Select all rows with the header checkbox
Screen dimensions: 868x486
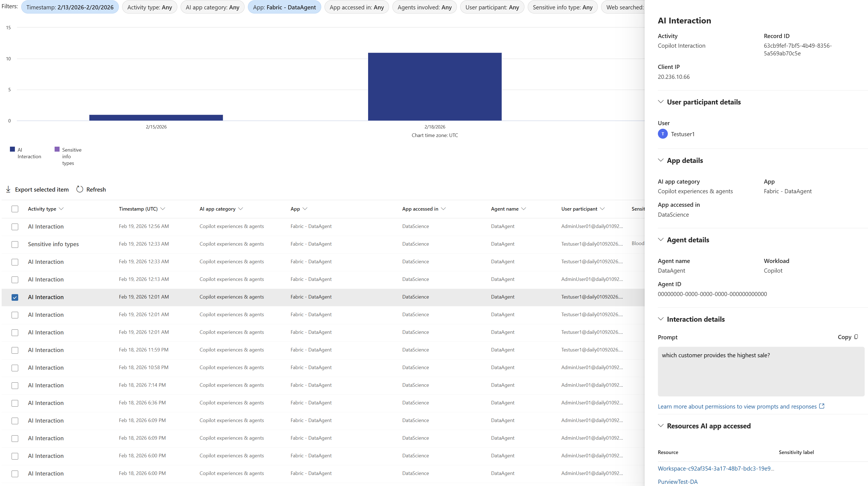[x=15, y=209]
